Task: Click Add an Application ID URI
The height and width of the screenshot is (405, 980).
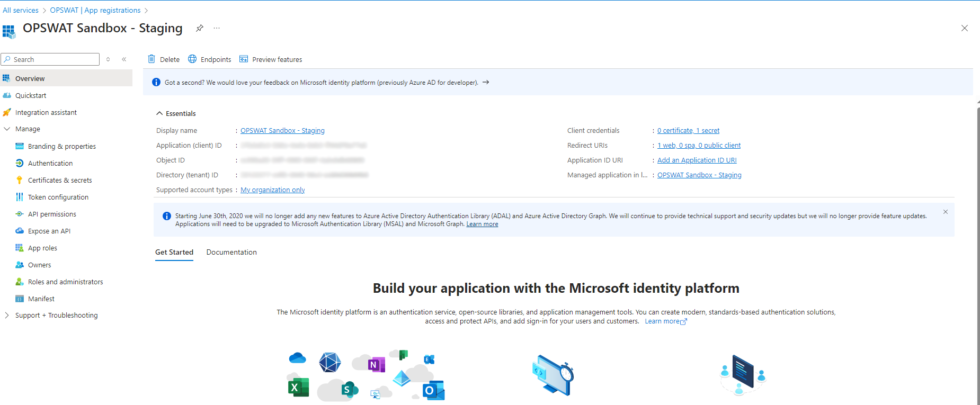Action: 697,160
